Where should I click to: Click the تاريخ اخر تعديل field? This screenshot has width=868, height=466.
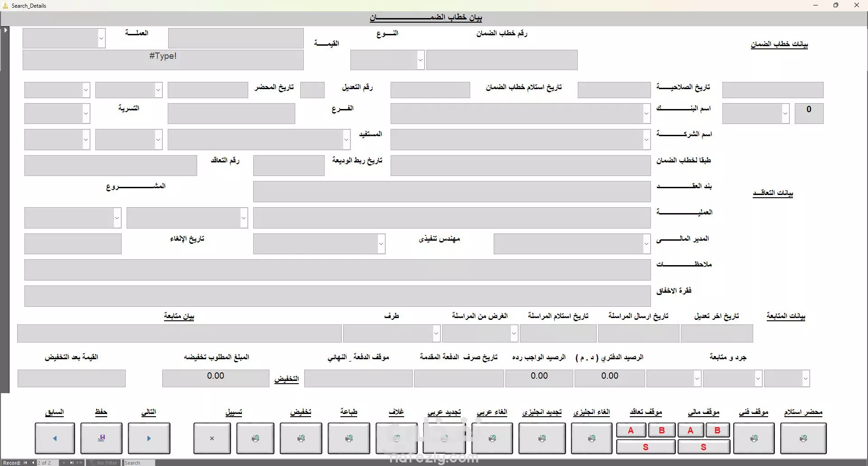tap(717, 333)
